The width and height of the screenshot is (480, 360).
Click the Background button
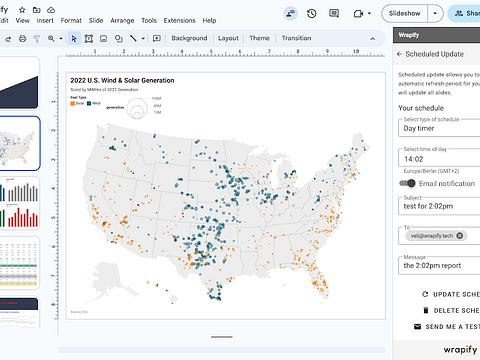tap(189, 38)
